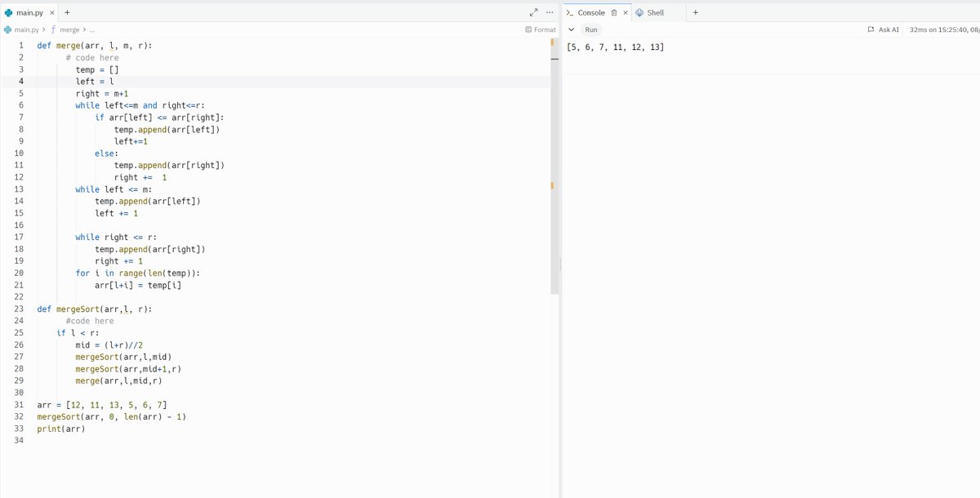The image size is (980, 498).
Task: Click the '# code here' comment on line 2
Action: [92, 58]
